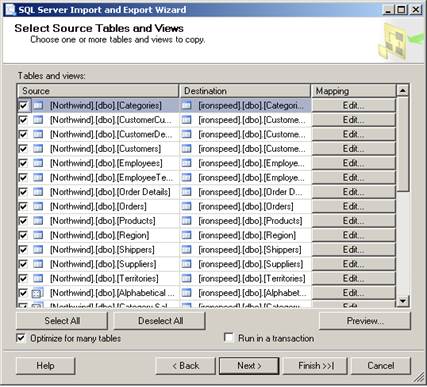This screenshot has height=387, width=427.
Task: Click destination table icon for Region row
Action: click(187, 235)
